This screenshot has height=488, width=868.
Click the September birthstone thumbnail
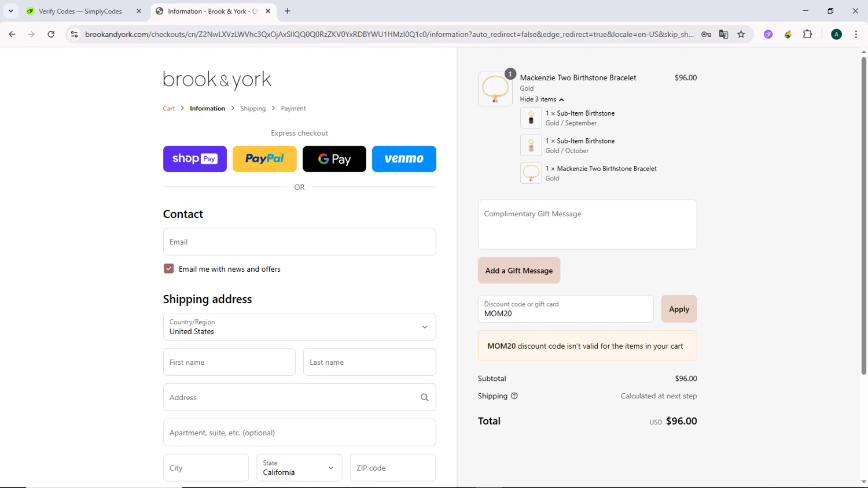pyautogui.click(x=531, y=118)
